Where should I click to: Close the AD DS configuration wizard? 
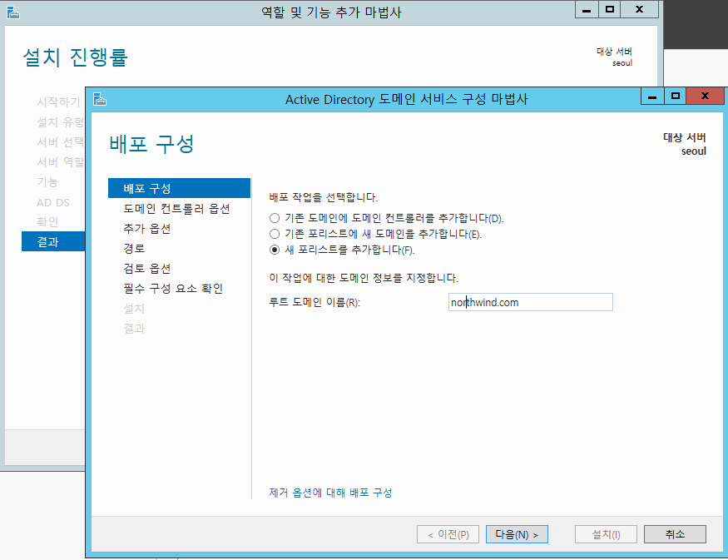tap(705, 97)
